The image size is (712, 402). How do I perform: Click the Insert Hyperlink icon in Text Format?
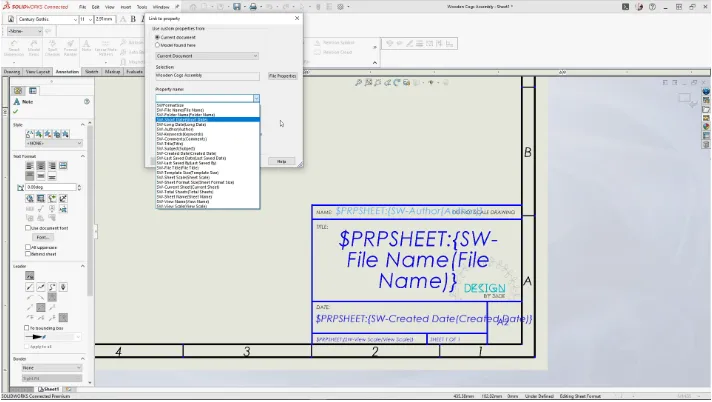(x=30, y=199)
